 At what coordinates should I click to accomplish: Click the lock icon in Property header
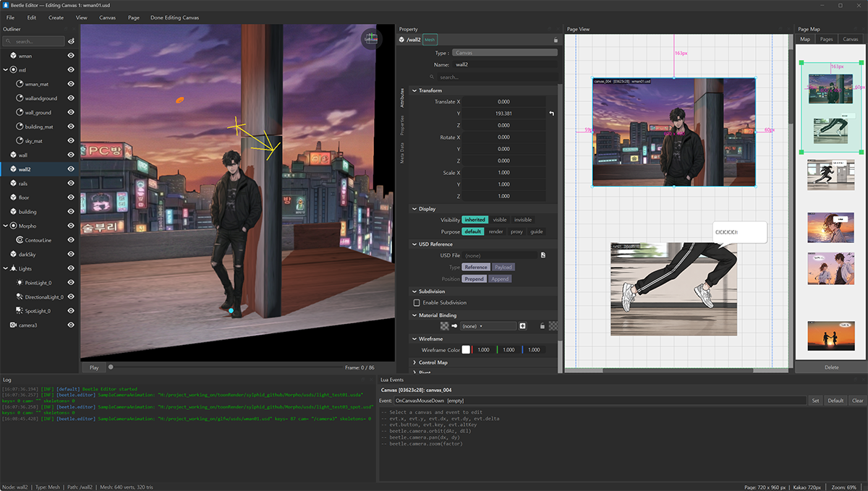556,40
